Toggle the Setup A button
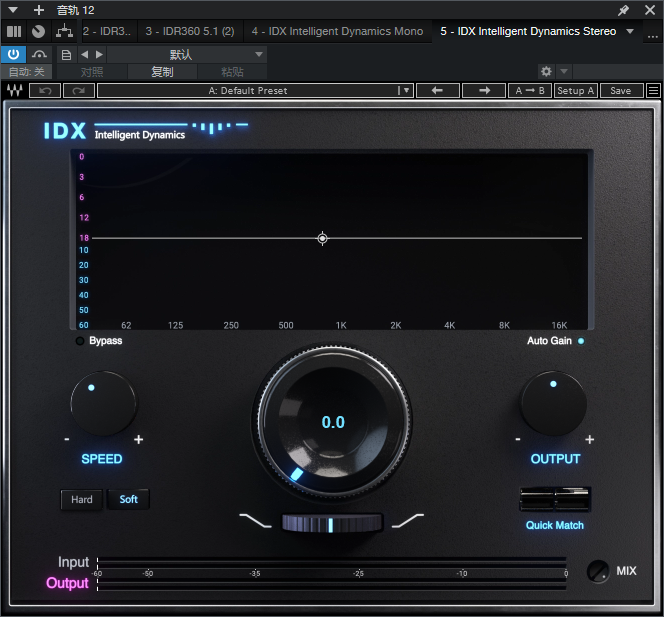The height and width of the screenshot is (617, 664). tap(576, 91)
